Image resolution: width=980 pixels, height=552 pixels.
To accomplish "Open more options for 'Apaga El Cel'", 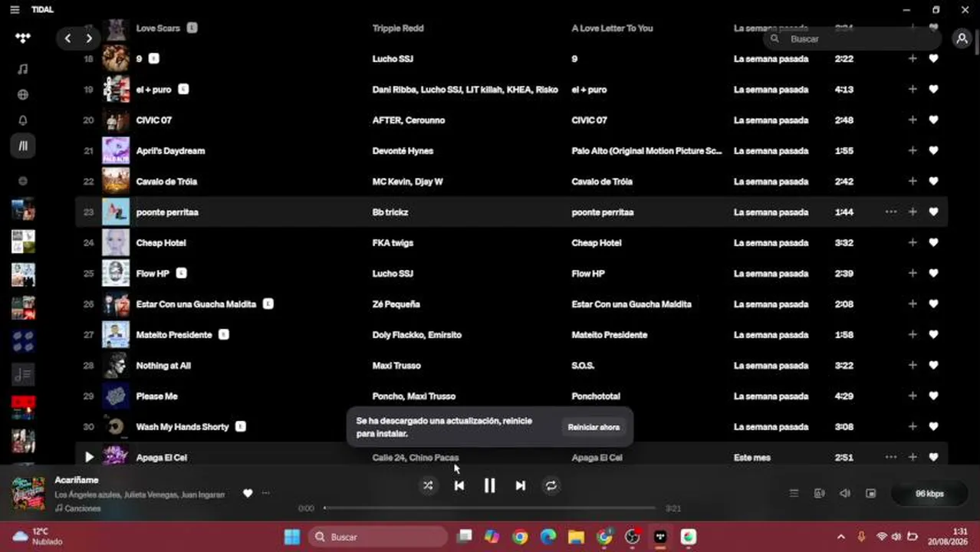I will coord(891,457).
